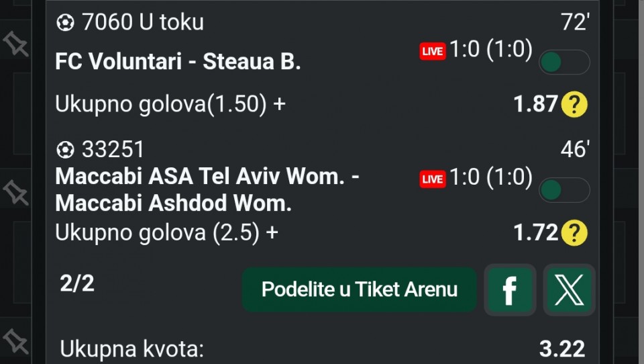The height and width of the screenshot is (364, 644).
Task: Click the LIVE badge for FC Voluntari match
Action: pyautogui.click(x=433, y=51)
